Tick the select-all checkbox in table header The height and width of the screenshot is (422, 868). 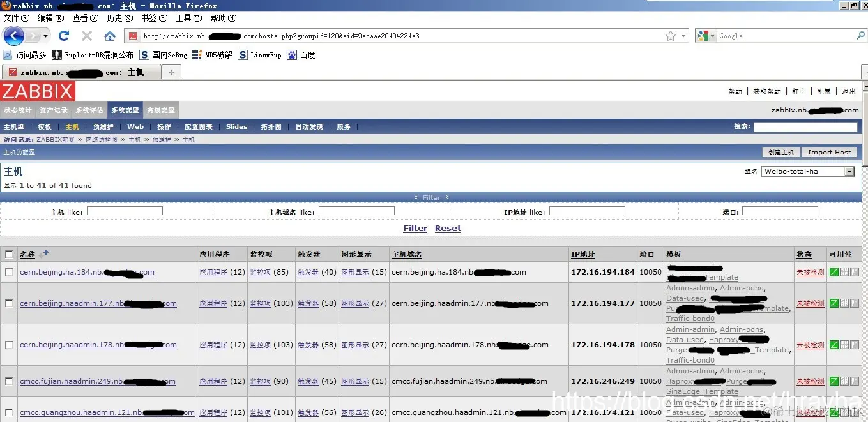pos(9,254)
